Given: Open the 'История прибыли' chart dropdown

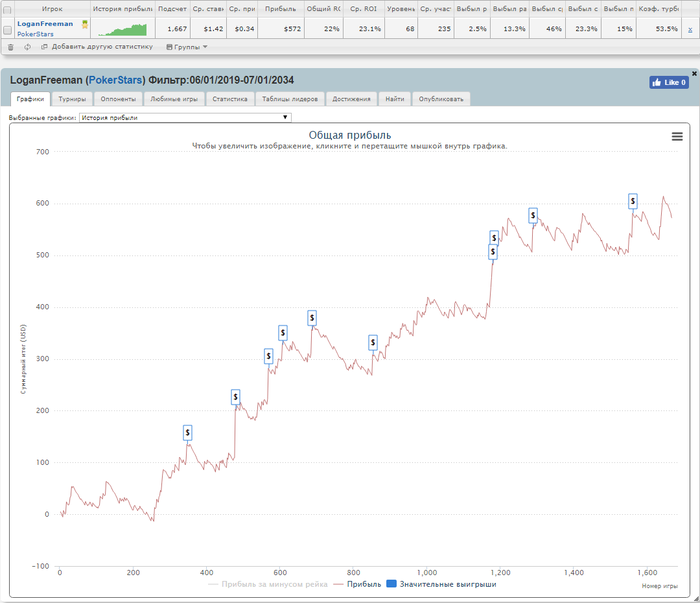Looking at the screenshot, I should pyautogui.click(x=184, y=117).
